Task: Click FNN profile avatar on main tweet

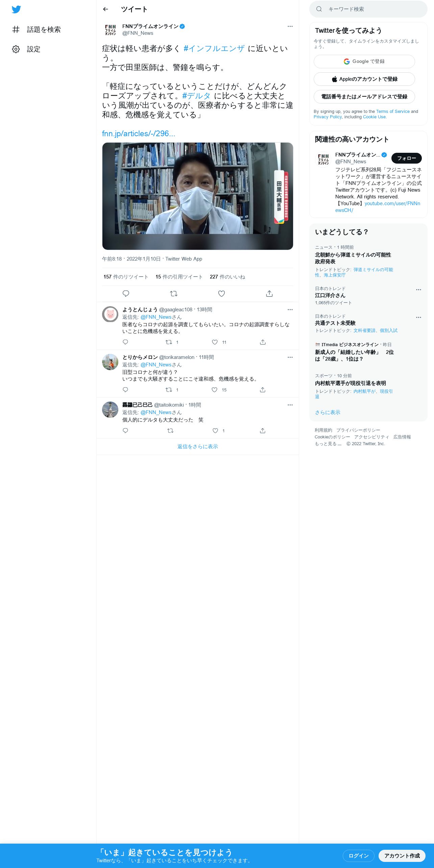Action: (x=110, y=30)
